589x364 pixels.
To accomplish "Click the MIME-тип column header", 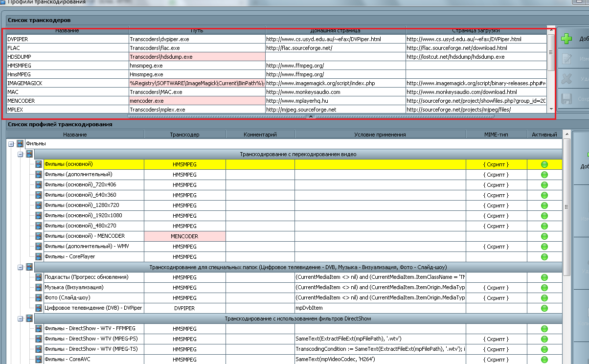I will (x=496, y=135).
